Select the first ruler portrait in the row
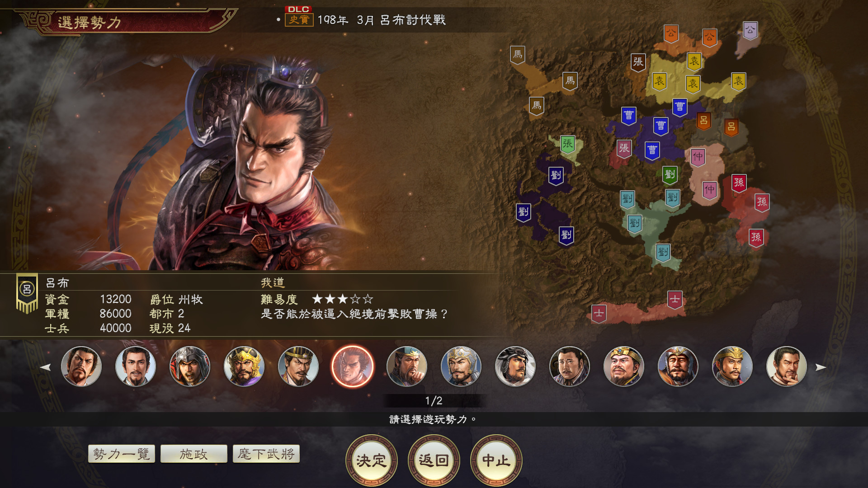This screenshot has width=868, height=488. (x=81, y=366)
